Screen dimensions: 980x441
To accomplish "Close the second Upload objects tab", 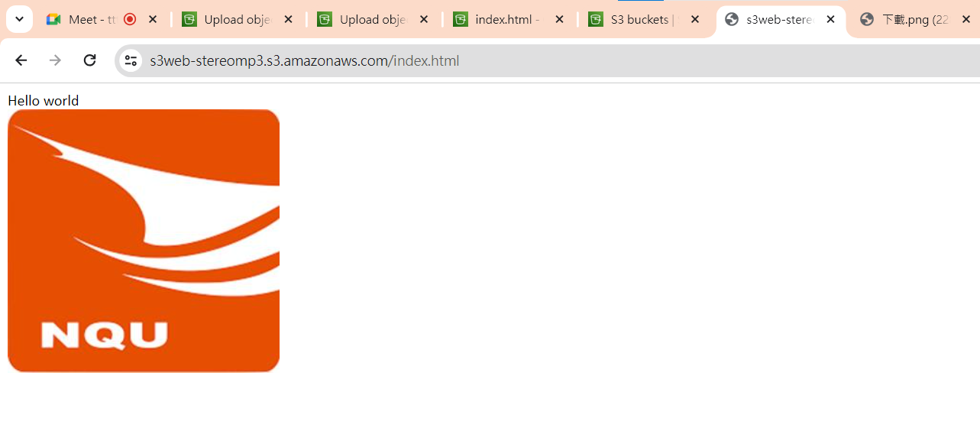I will tap(424, 19).
